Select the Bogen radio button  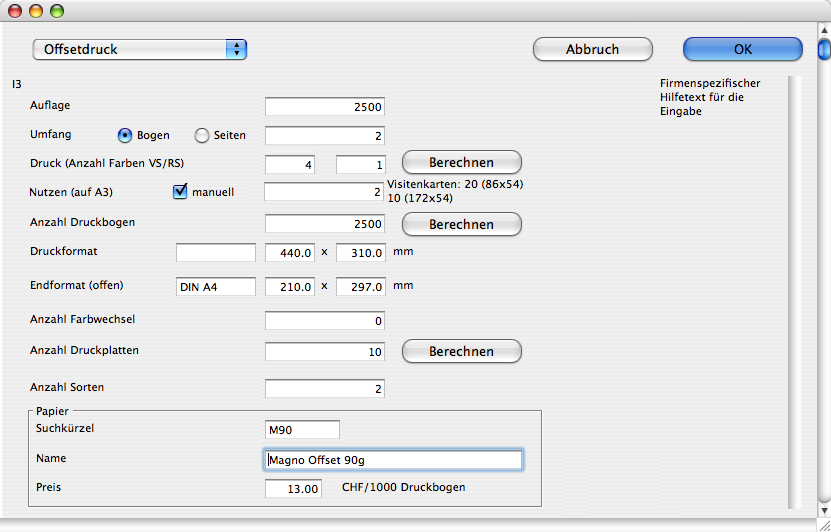pyautogui.click(x=126, y=135)
